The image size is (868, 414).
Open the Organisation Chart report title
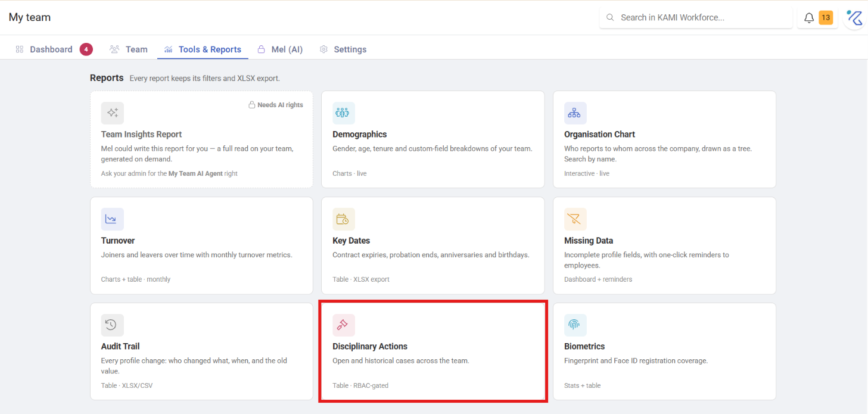pyautogui.click(x=599, y=135)
